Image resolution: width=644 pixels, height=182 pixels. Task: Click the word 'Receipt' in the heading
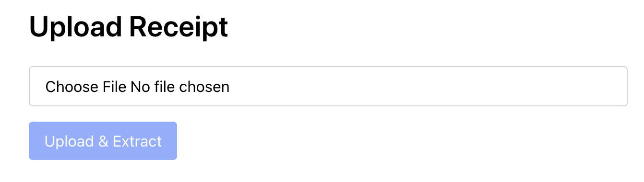pos(179,27)
